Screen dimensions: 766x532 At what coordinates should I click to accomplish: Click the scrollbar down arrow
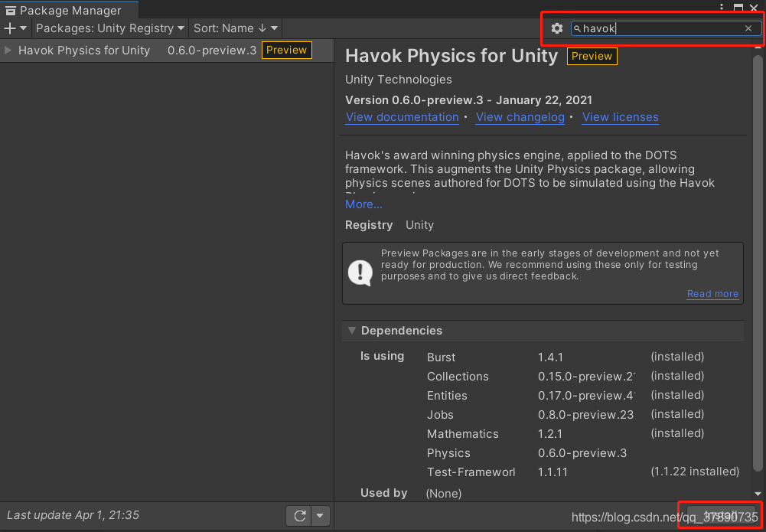758,494
